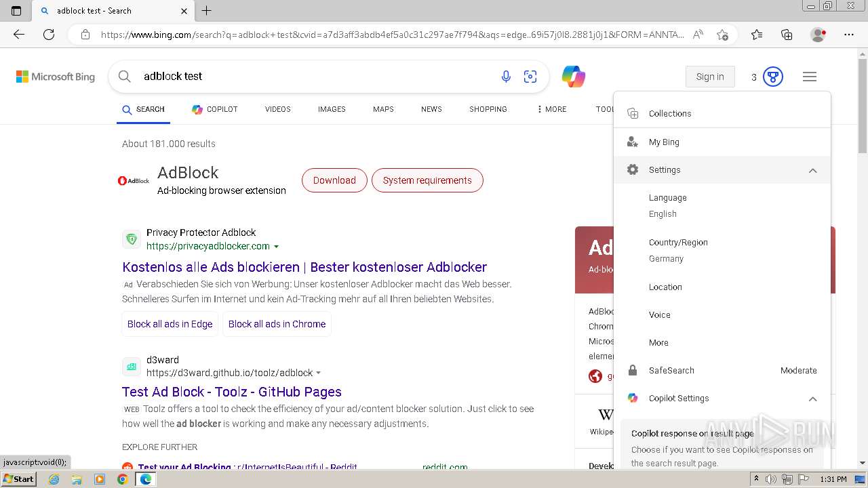This screenshot has height=488, width=868.
Task: Open Read aloud from address bar
Action: pyautogui.click(x=698, y=35)
